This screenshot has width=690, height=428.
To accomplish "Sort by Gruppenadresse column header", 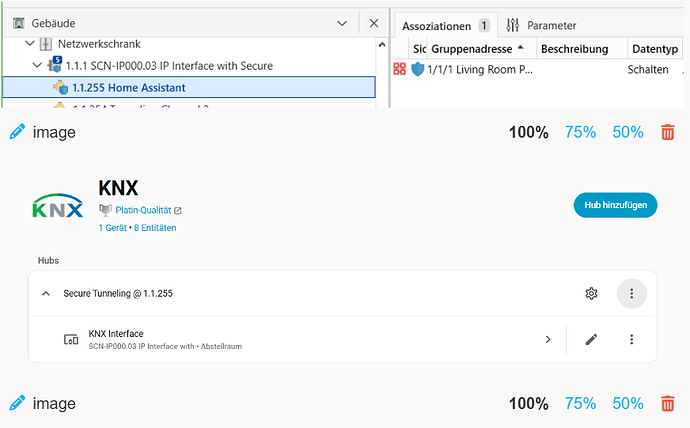I will 481,49.
